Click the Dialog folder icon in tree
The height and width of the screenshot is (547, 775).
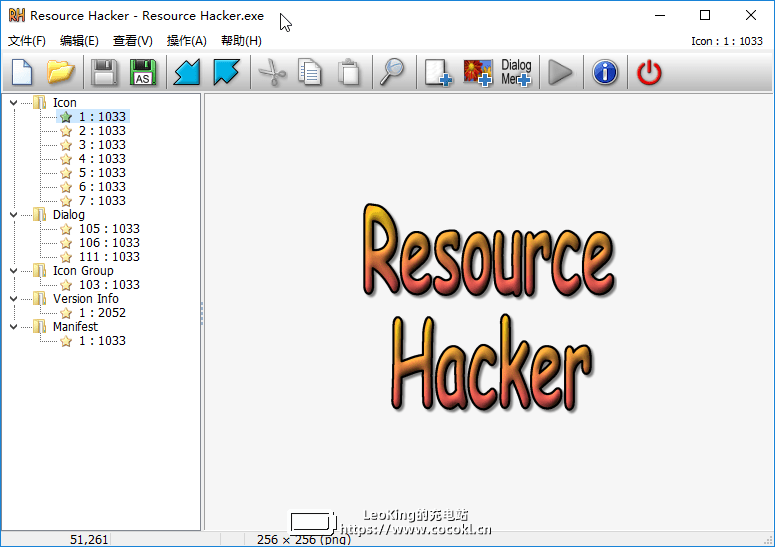click(40, 215)
